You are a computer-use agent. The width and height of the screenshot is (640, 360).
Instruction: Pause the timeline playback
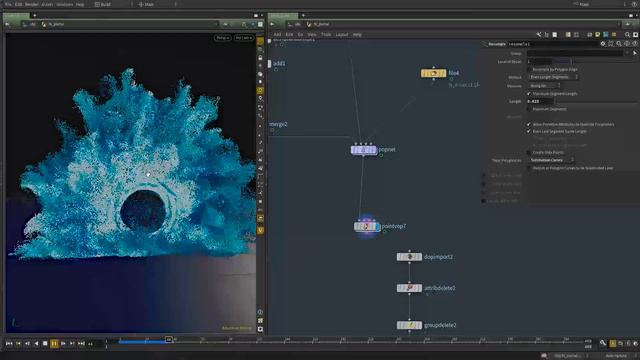54,344
